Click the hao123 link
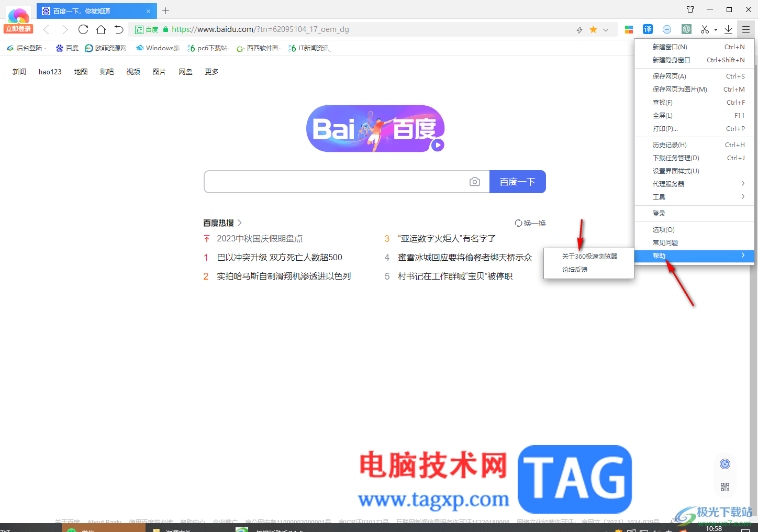The height and width of the screenshot is (532, 758). (50, 72)
